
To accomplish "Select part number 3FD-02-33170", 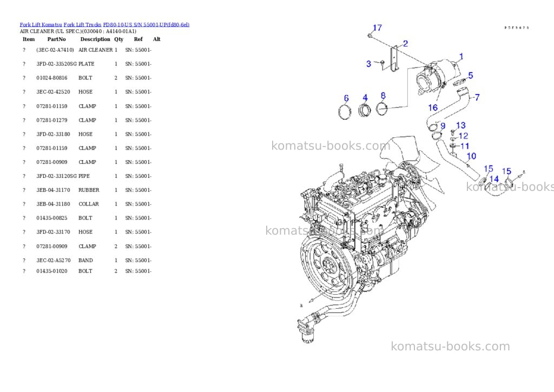I will click(53, 232).
